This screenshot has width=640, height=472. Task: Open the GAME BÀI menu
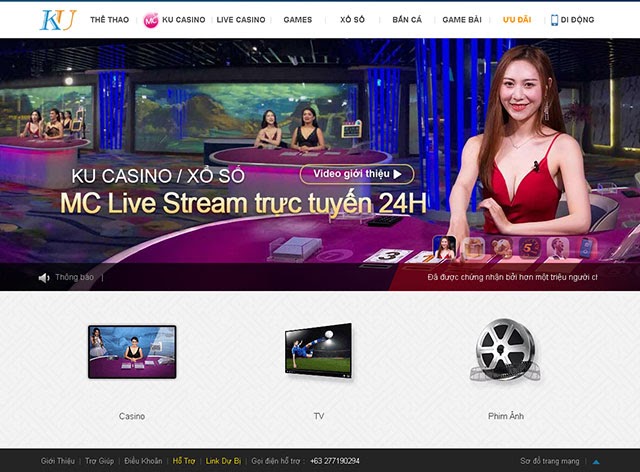pyautogui.click(x=462, y=20)
